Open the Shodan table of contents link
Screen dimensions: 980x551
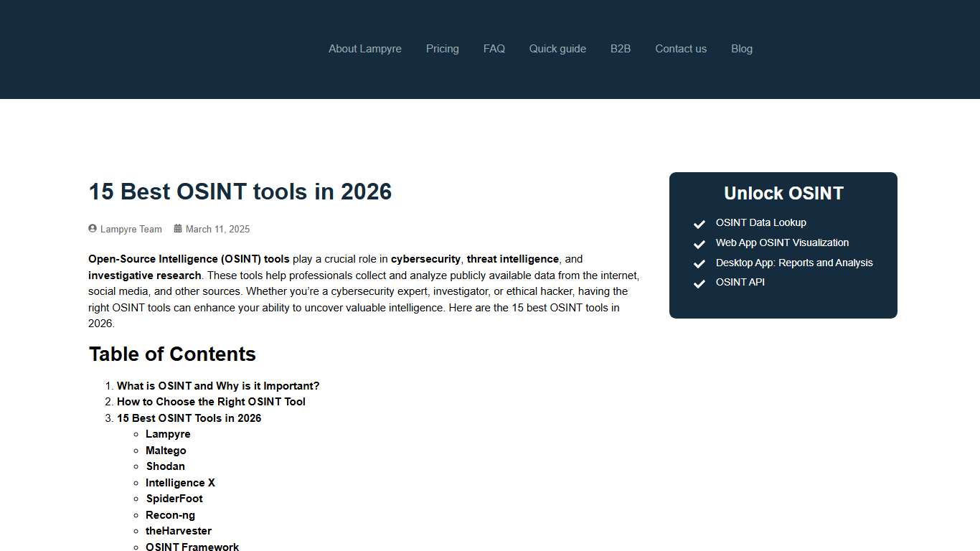click(x=165, y=466)
